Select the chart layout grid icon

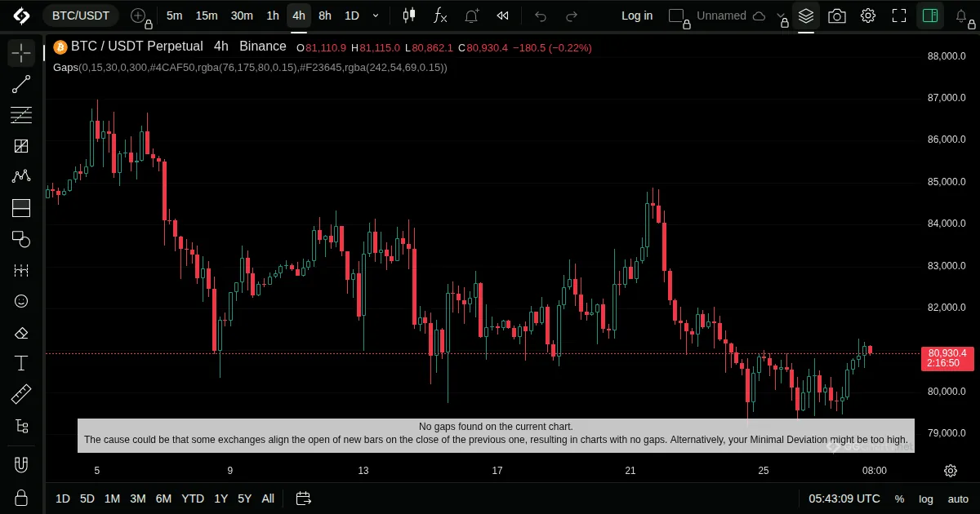677,16
